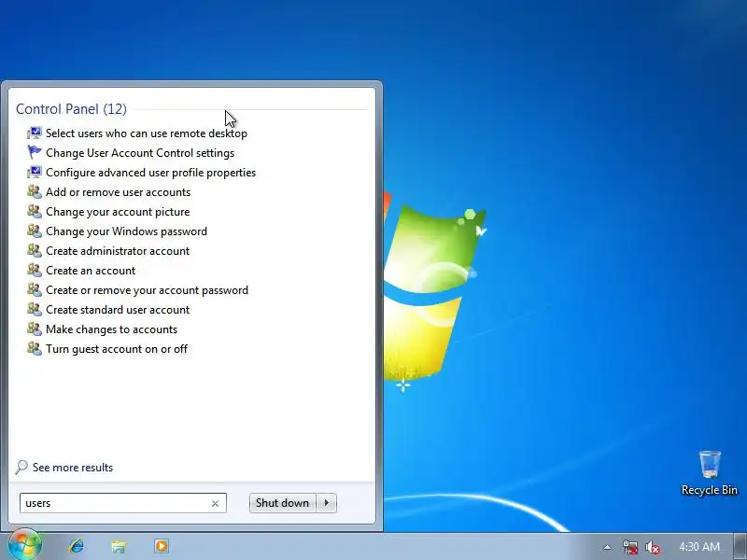The width and height of the screenshot is (747, 560).
Task: Click the users icon beside Create or remove password
Action: pyautogui.click(x=35, y=289)
